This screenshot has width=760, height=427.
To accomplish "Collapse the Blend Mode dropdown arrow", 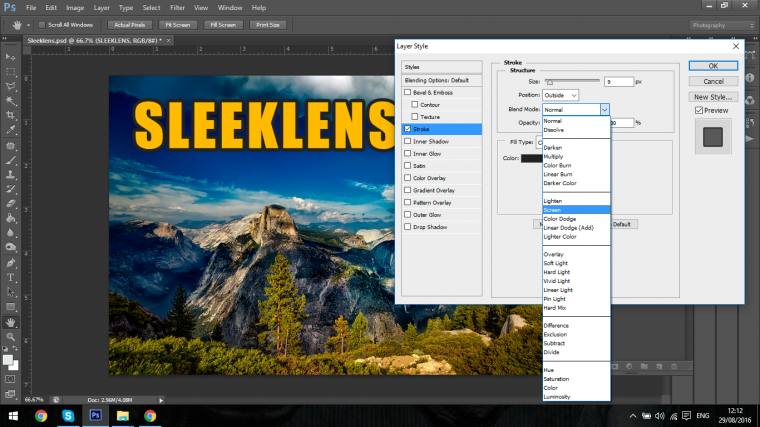I will (x=604, y=110).
